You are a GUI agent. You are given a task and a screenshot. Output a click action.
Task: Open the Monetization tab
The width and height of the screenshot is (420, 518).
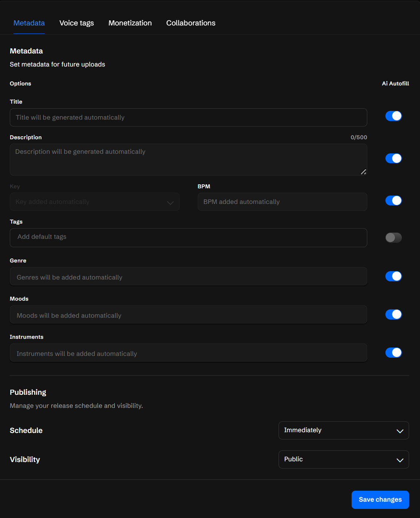tap(130, 23)
